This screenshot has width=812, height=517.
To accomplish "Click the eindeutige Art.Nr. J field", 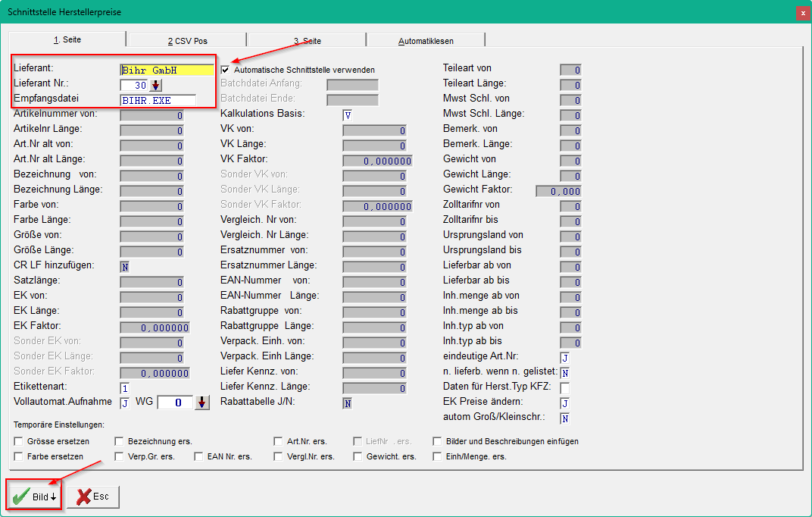I will pyautogui.click(x=565, y=358).
